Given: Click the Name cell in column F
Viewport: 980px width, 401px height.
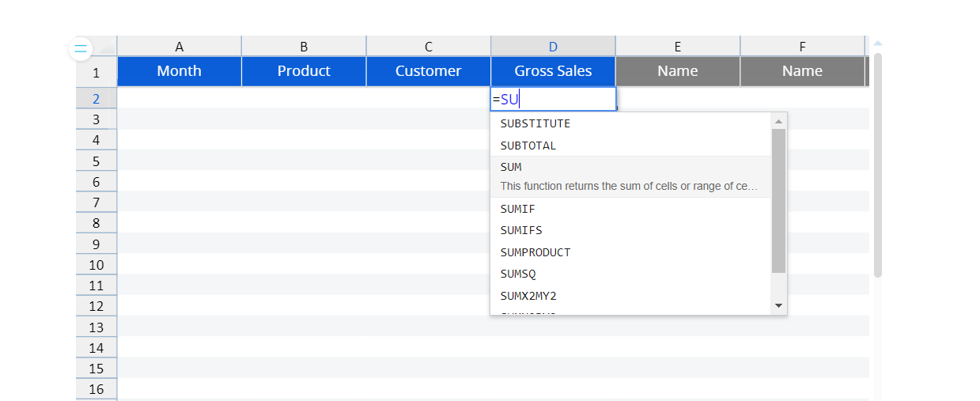Looking at the screenshot, I should pyautogui.click(x=803, y=71).
